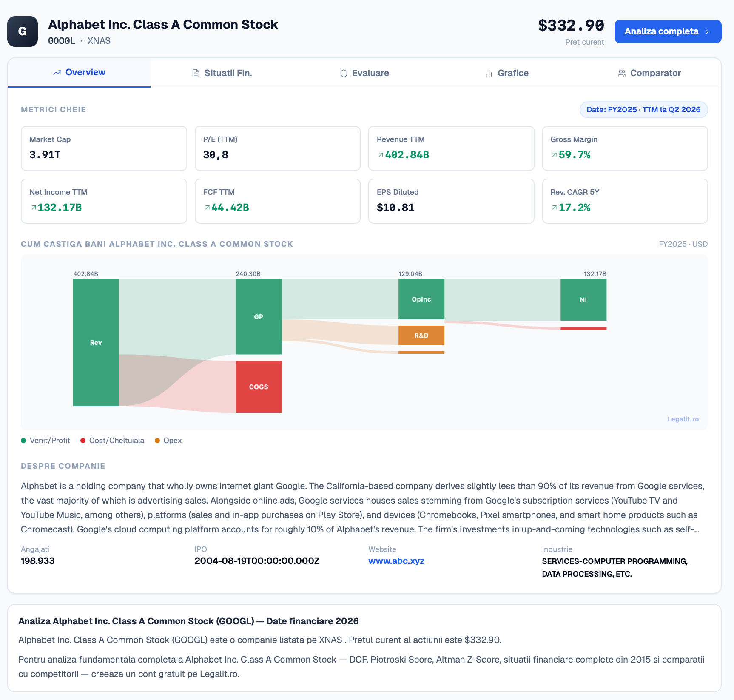Select the red COGS bar in chart
The height and width of the screenshot is (700, 734).
pyautogui.click(x=259, y=387)
